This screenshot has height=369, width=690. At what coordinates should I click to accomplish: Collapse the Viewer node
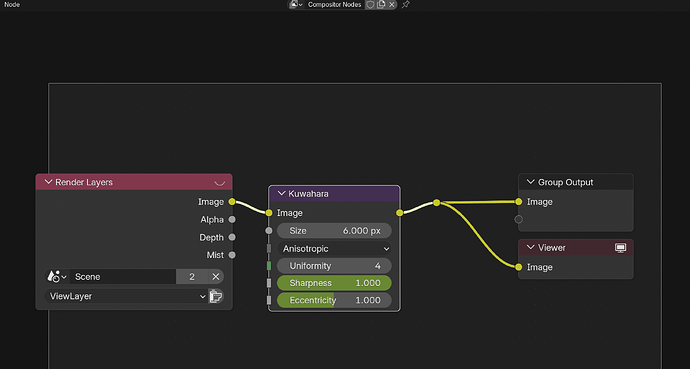531,248
